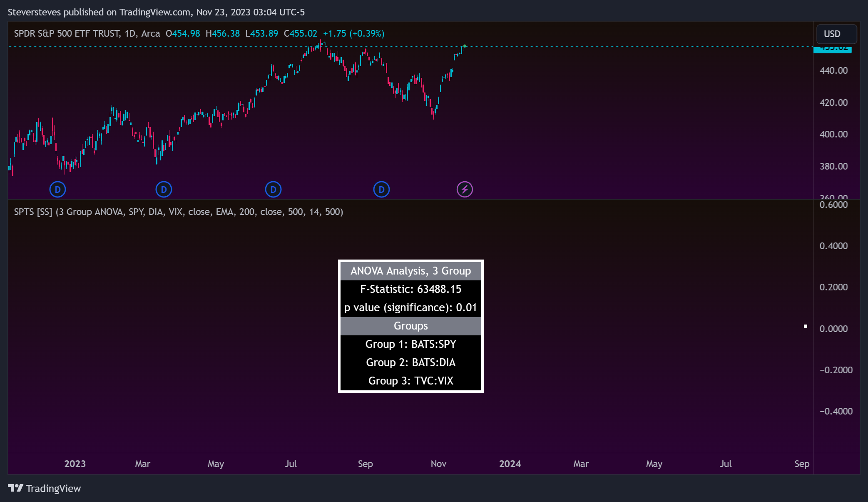Click the white indicator point near 0.0000

[x=806, y=326]
